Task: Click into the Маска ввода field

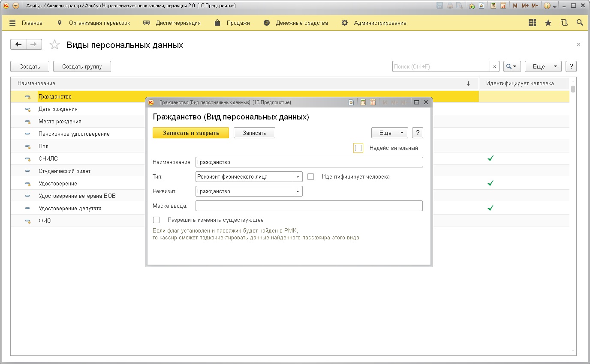Action: tap(309, 206)
